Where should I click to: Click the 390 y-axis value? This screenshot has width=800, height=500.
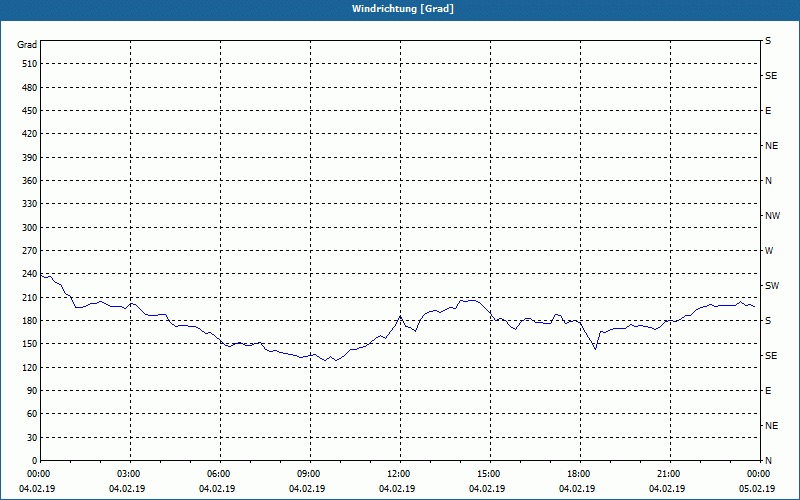pyautogui.click(x=30, y=157)
